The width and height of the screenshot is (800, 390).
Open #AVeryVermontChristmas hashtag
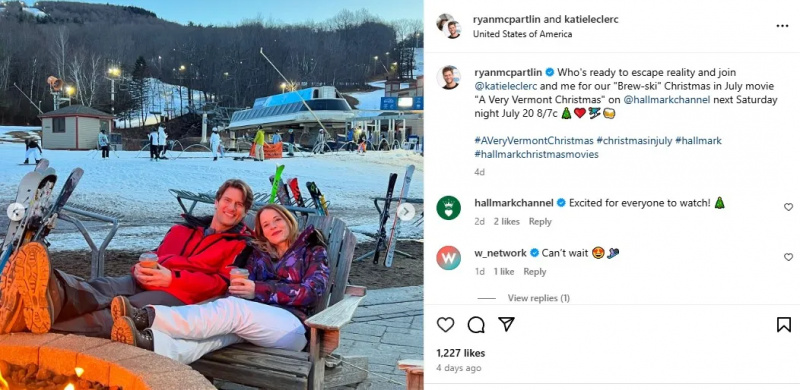(x=534, y=140)
